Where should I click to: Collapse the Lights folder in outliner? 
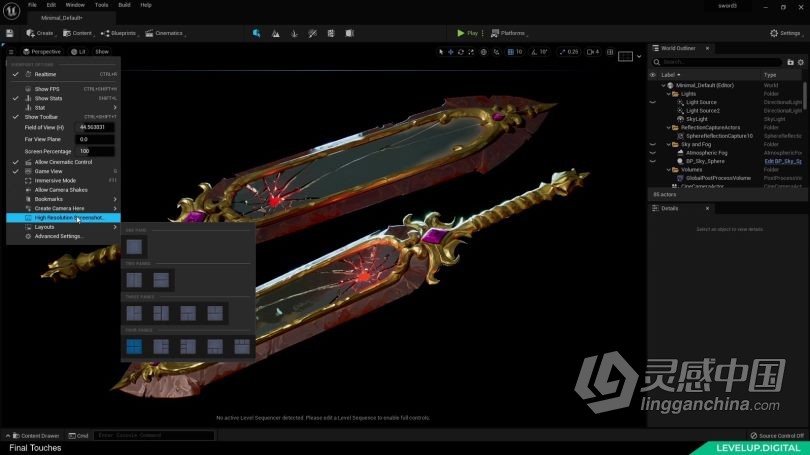coord(668,94)
